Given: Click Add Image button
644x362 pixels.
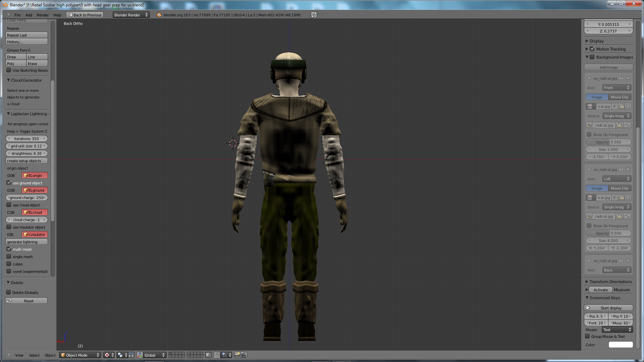Looking at the screenshot, I should (x=608, y=67).
